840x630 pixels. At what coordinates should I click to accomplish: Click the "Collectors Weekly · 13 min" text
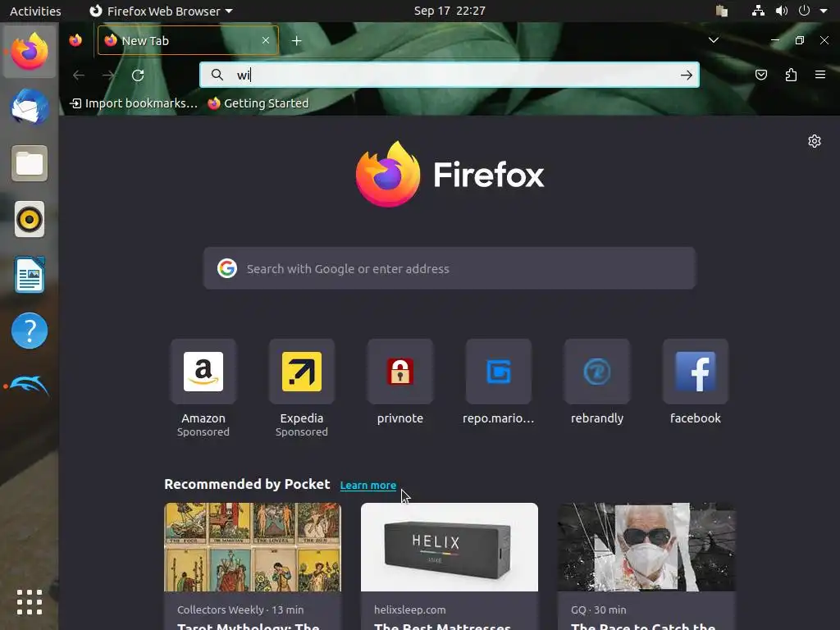pyautogui.click(x=240, y=609)
